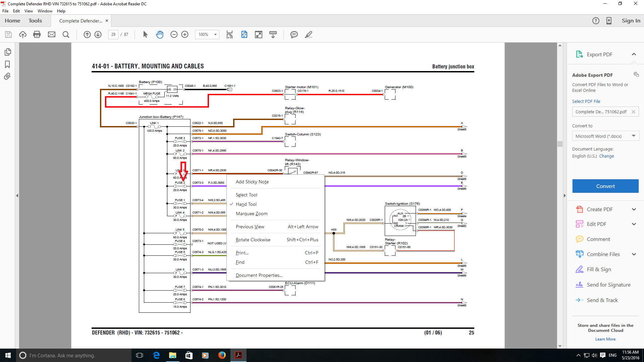Open the Edit menu

point(16,11)
